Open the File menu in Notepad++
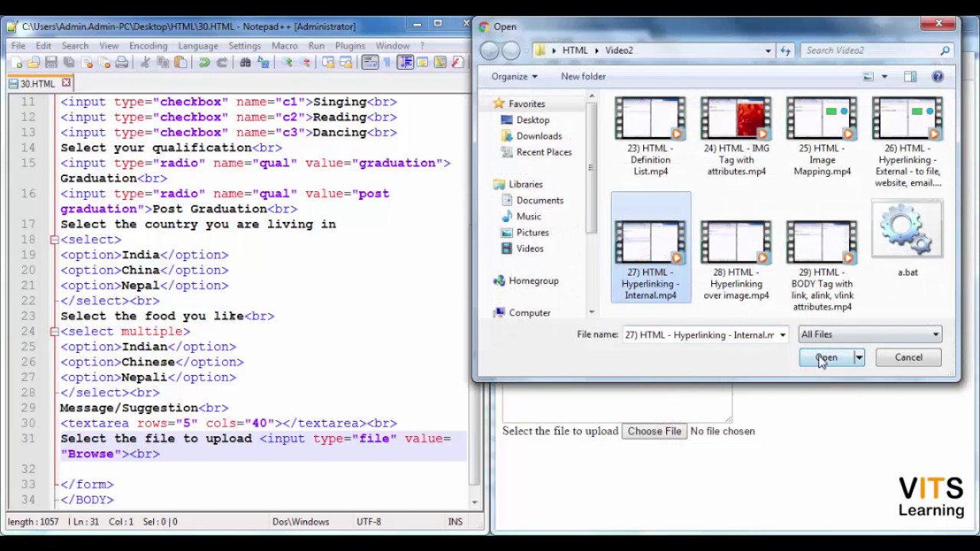Screen dimensions: 980x551 (x=18, y=46)
